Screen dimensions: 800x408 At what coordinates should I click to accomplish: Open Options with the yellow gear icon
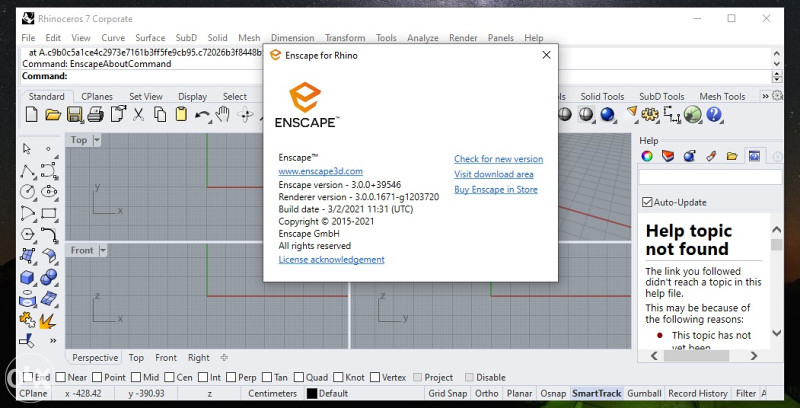point(650,114)
